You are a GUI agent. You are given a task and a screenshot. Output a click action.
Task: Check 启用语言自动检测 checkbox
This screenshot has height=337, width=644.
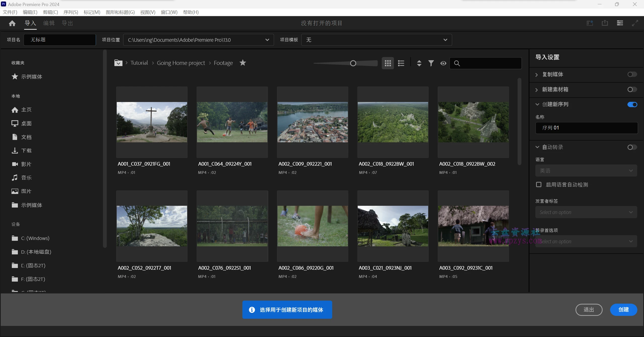(x=539, y=185)
